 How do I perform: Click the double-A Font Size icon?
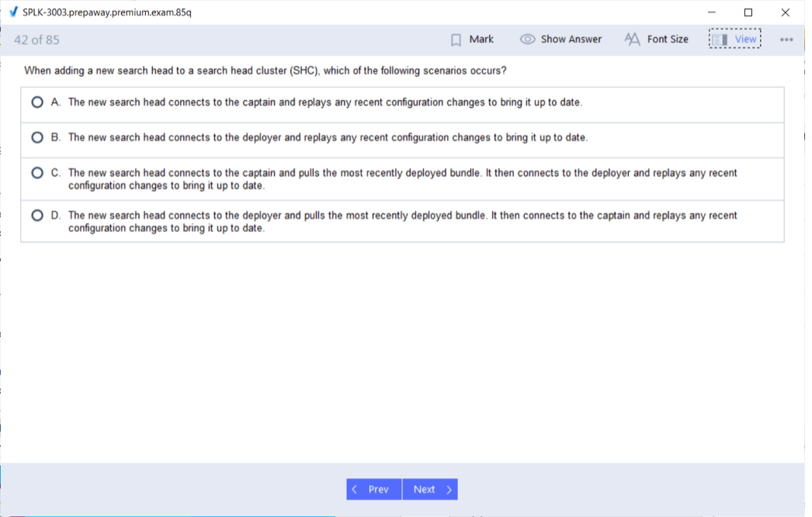point(632,40)
